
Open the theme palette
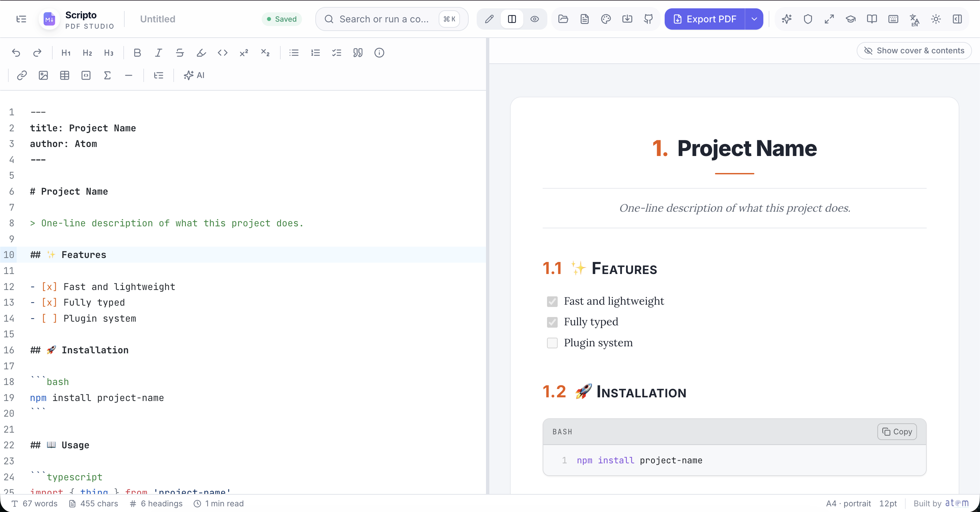(x=606, y=19)
